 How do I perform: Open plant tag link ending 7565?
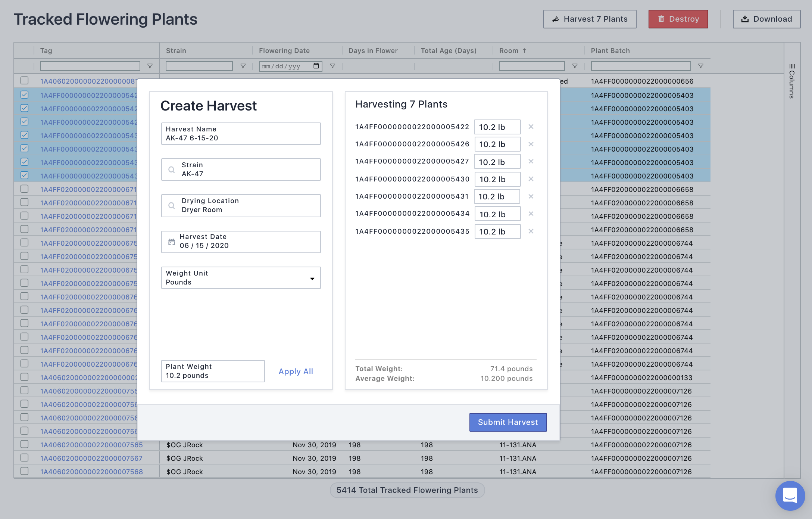point(91,445)
